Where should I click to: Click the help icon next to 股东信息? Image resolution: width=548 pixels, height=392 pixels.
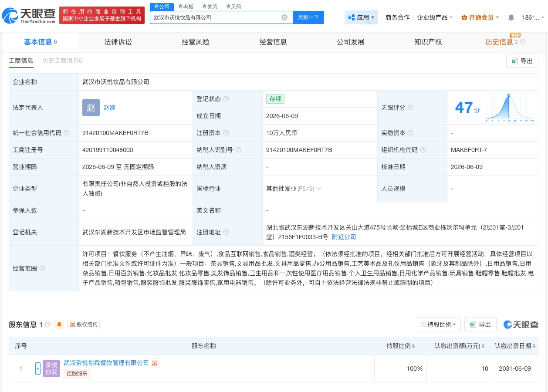coord(48,324)
